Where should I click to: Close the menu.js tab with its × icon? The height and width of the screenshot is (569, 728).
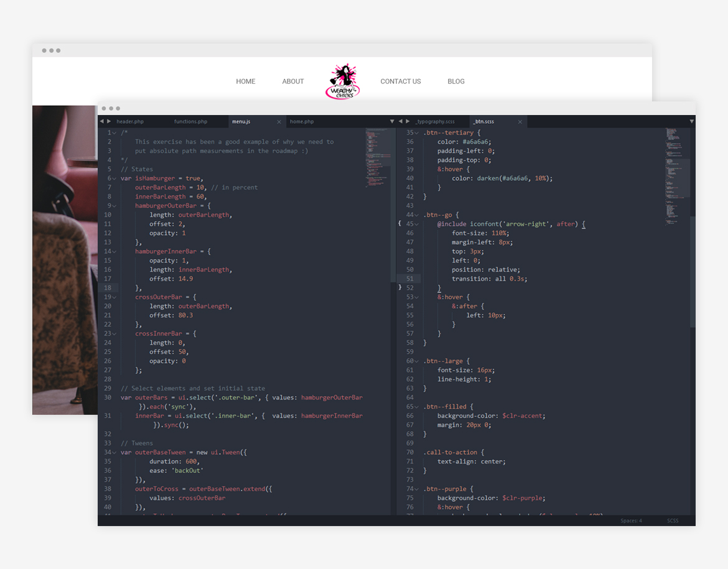coord(279,121)
